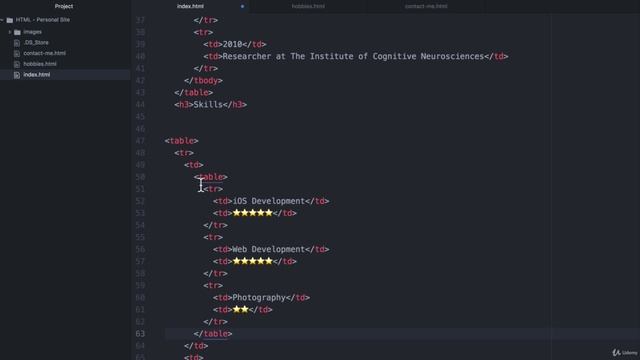640x360 pixels.
Task: Click highlighted line number 63 in the gutter
Action: tap(140, 334)
